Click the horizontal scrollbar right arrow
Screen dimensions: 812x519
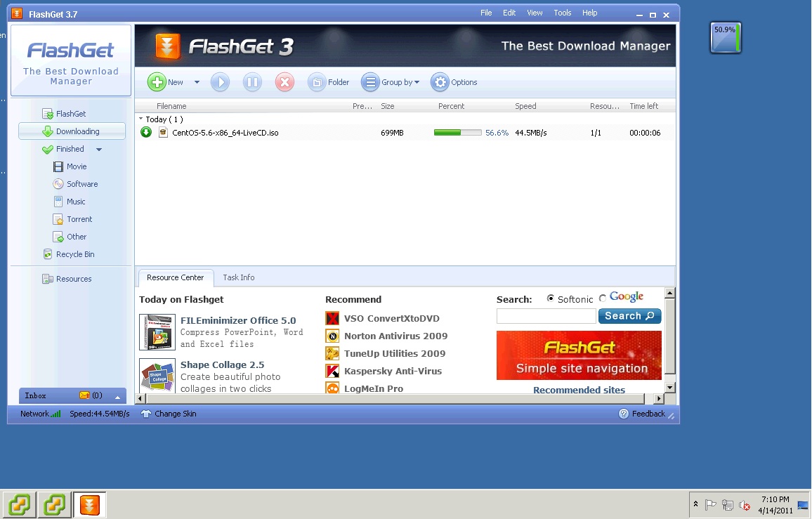(659, 398)
